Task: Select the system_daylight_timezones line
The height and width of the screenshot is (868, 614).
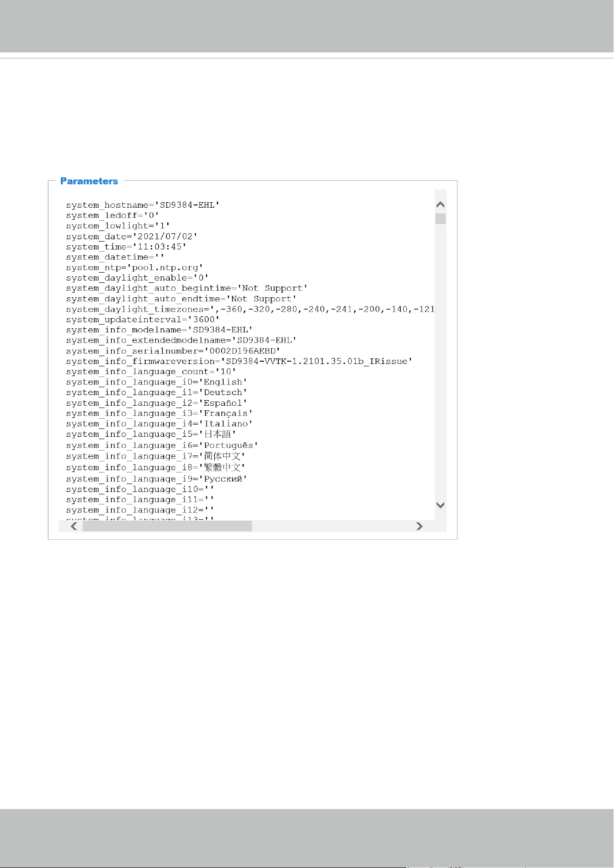Action: point(250,309)
